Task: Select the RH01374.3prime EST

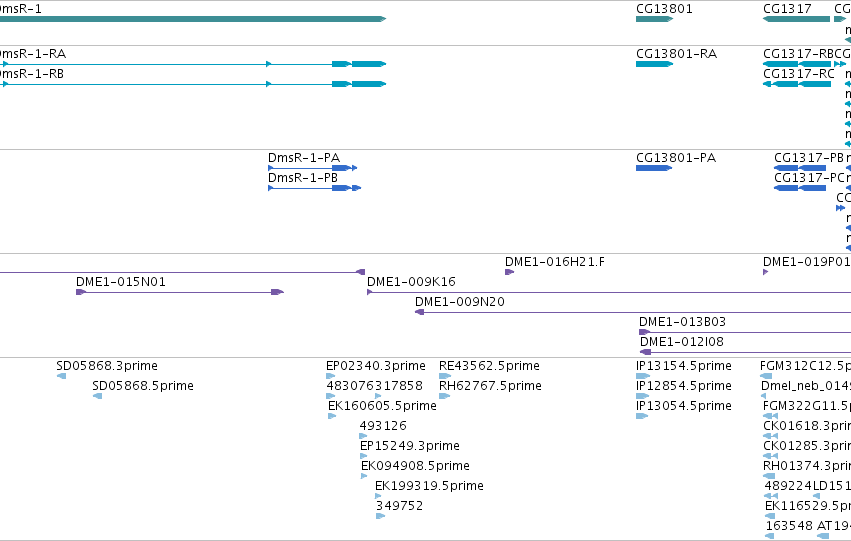Action: pyautogui.click(x=769, y=476)
